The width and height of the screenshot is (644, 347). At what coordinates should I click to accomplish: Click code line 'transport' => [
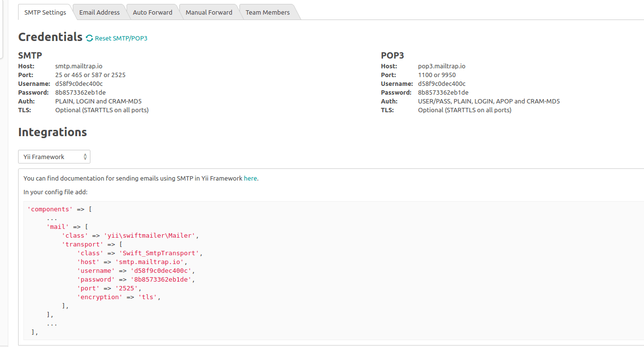pos(92,244)
